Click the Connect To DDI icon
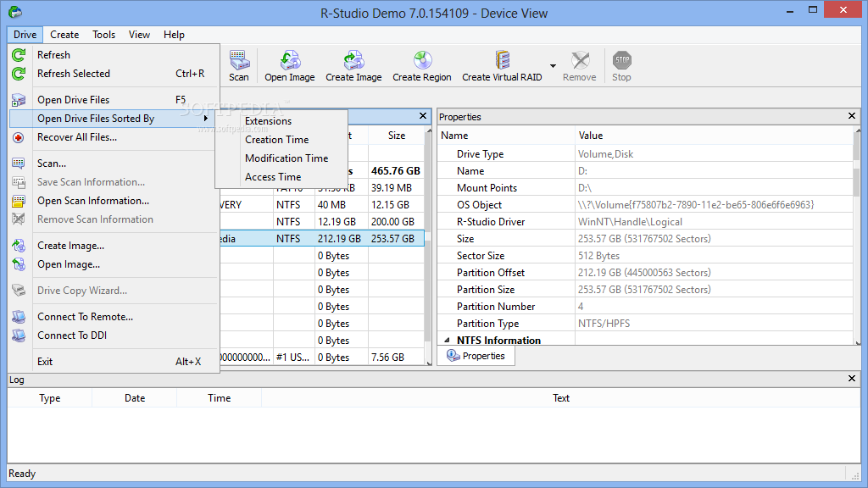The image size is (868, 488). pos(19,335)
